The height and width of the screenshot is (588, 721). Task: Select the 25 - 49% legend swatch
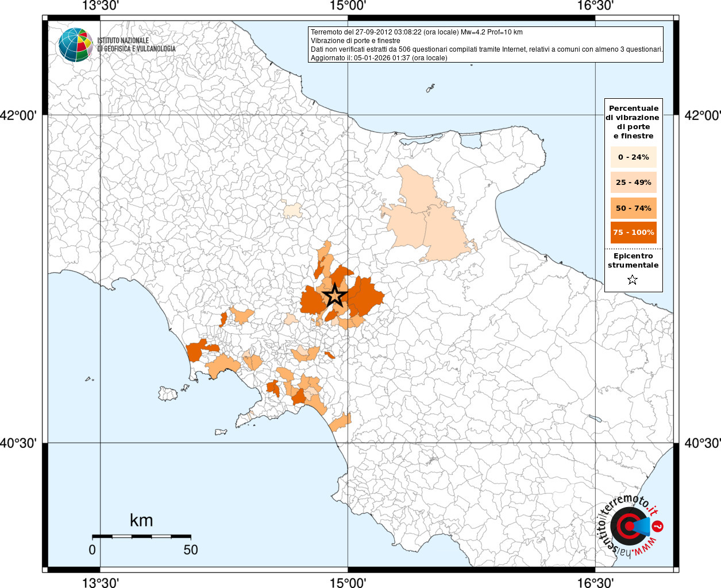[x=633, y=182]
